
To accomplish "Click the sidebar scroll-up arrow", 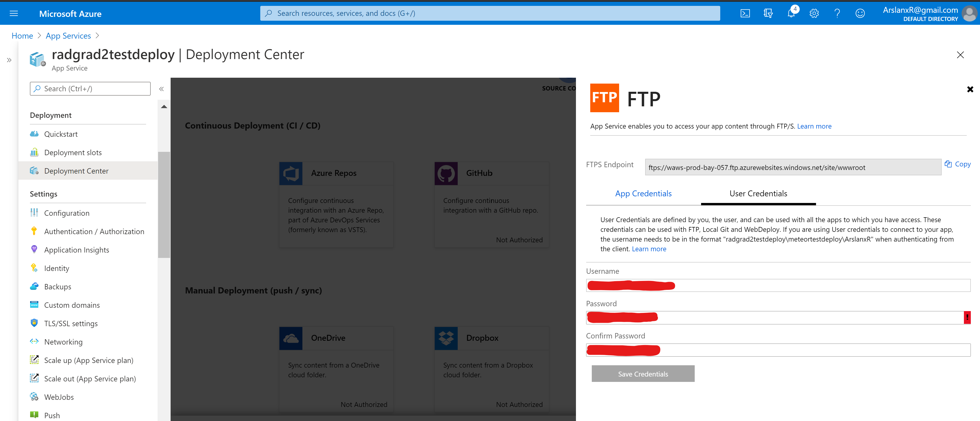I will coord(164,107).
